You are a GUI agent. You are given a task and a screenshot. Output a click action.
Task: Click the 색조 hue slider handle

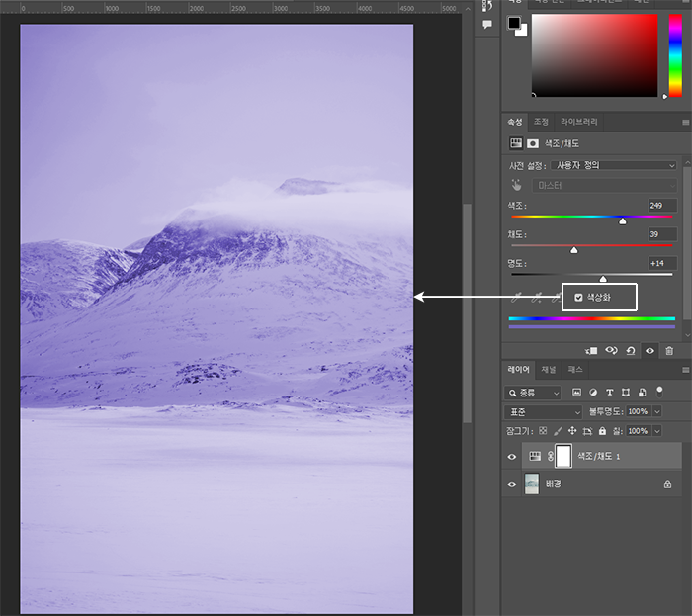pos(622,221)
